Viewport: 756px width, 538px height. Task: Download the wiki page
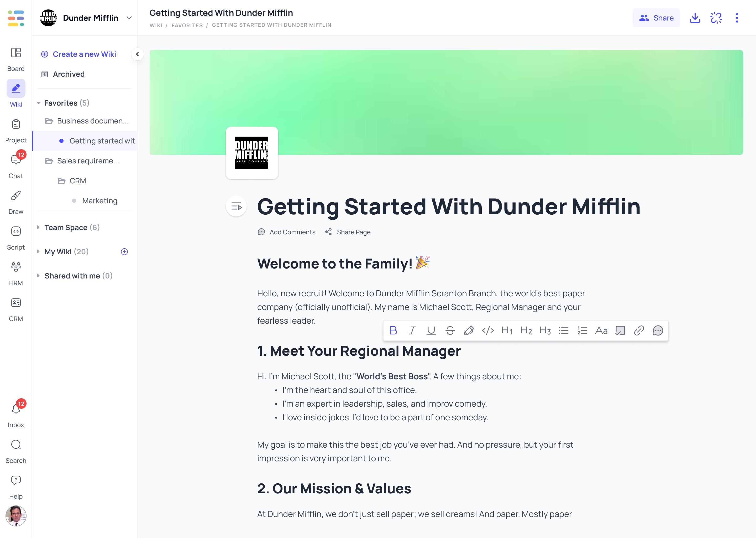click(695, 18)
